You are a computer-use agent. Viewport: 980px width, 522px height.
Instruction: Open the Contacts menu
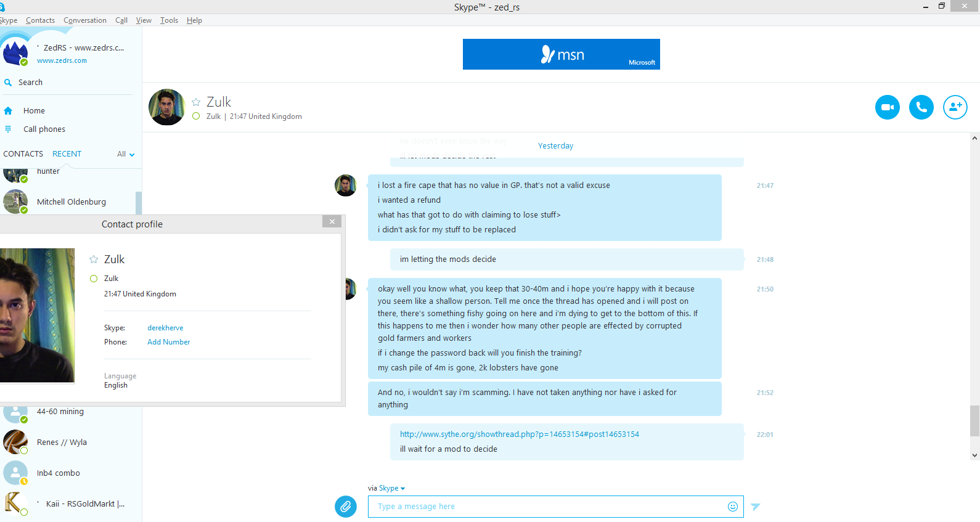click(x=40, y=20)
